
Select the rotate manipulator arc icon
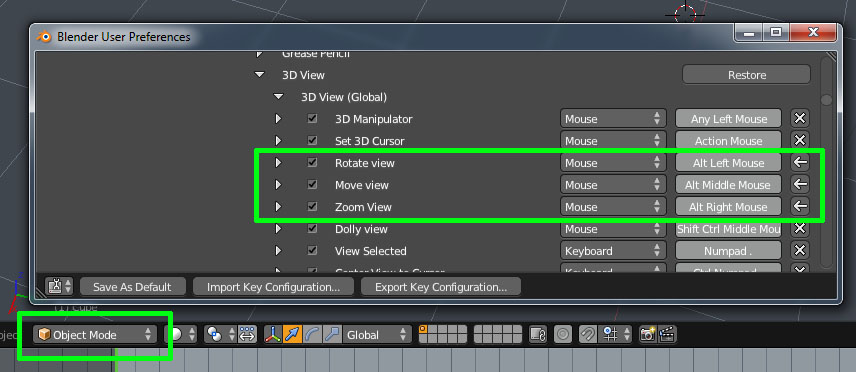(312, 334)
